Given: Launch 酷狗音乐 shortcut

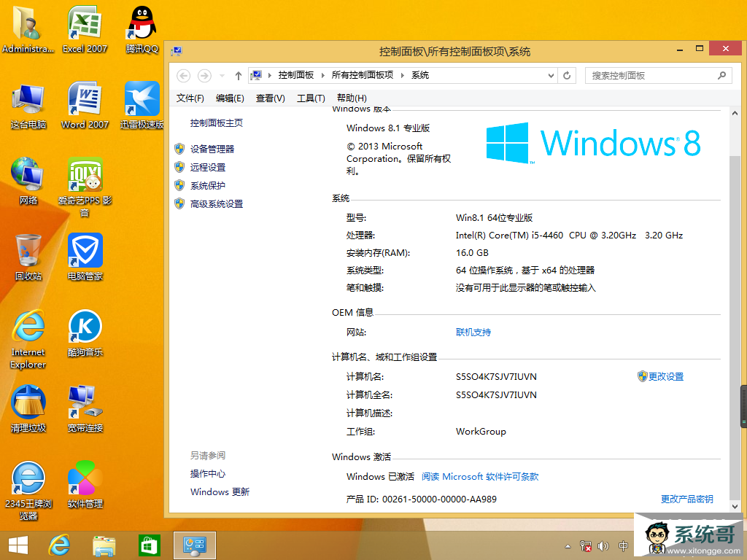Looking at the screenshot, I should 85,333.
